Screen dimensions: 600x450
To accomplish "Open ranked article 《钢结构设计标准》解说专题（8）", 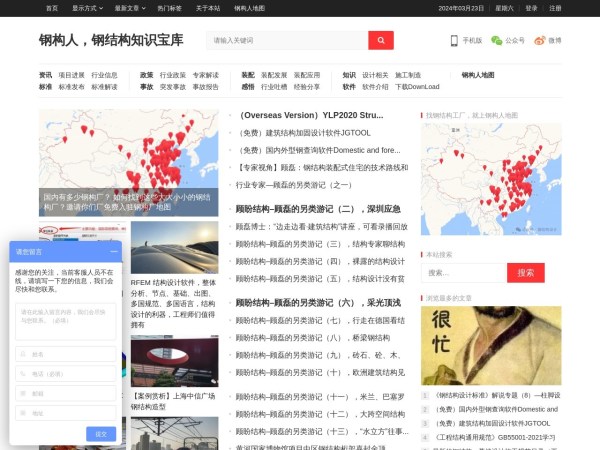I will click(497, 395).
